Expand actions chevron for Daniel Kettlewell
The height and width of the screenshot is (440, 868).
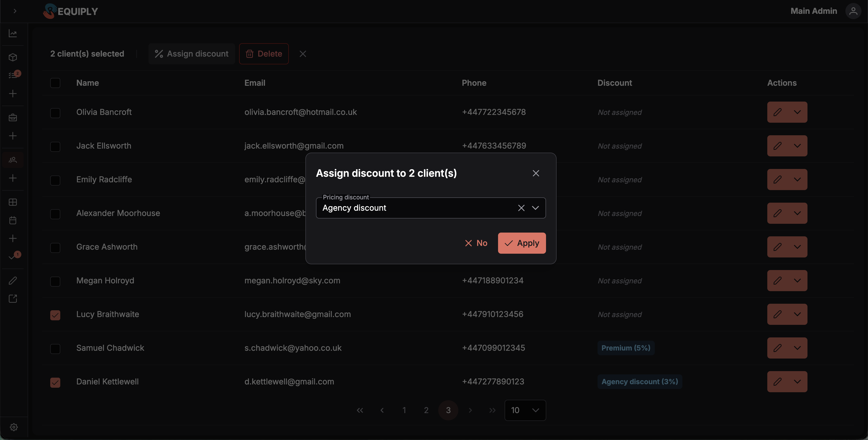point(797,382)
